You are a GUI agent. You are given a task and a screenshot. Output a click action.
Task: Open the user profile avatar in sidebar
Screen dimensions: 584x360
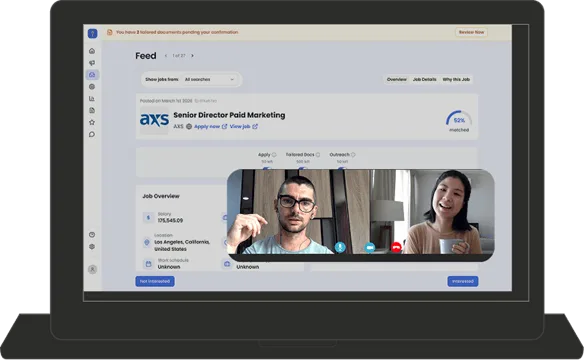click(x=92, y=269)
